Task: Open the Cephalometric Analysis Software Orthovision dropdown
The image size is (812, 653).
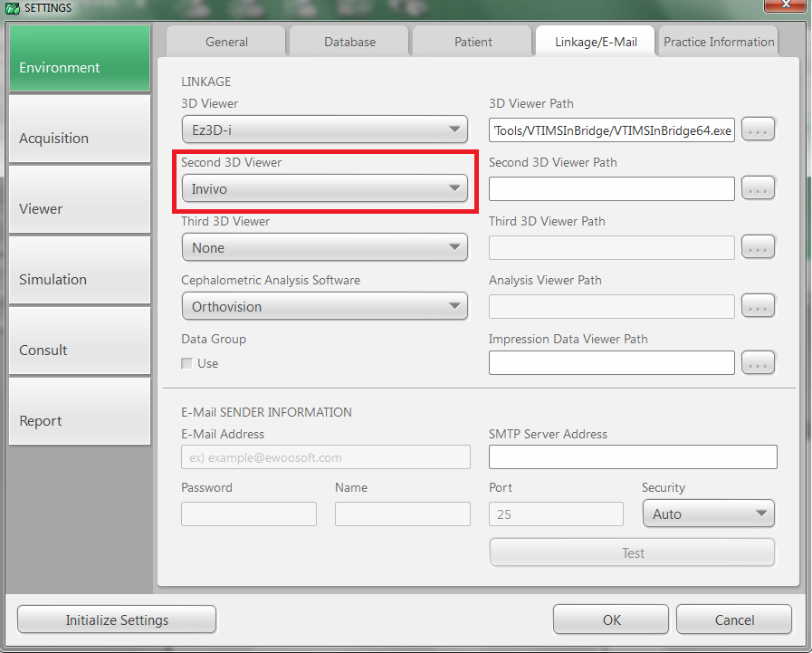Action: pos(325,306)
